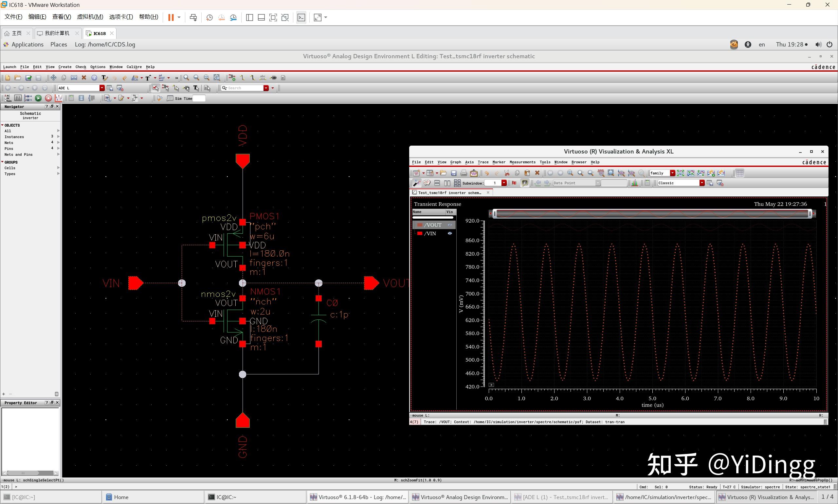
Task: Click the create marker flag icon
Action: tap(514, 183)
